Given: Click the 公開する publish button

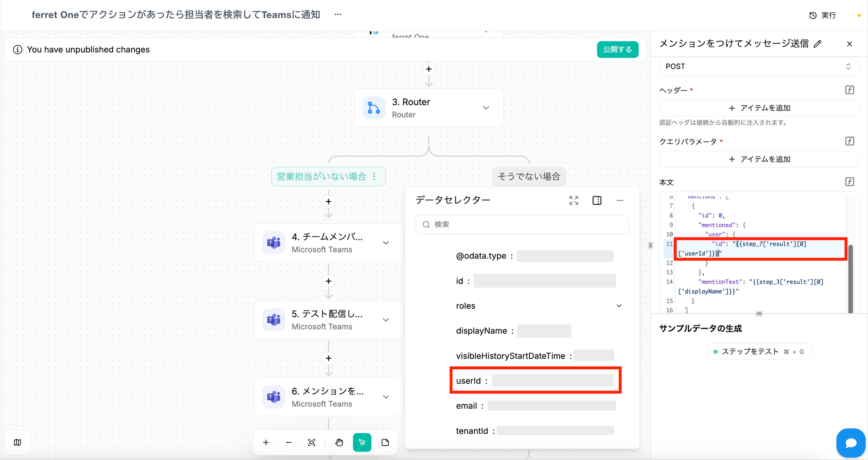Looking at the screenshot, I should point(618,50).
